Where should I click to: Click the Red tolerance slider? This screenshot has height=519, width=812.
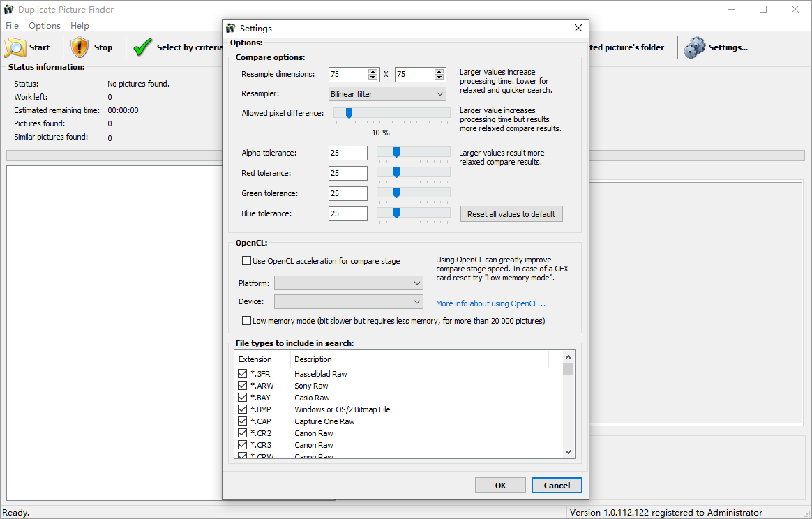(413, 172)
